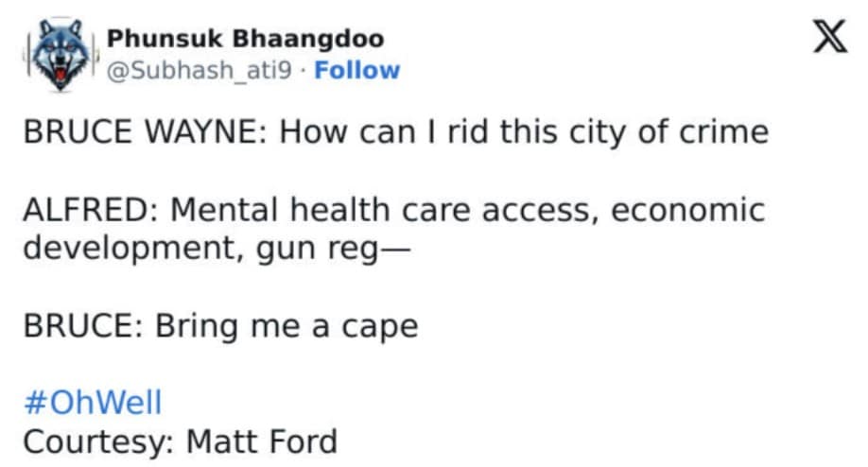Image resolution: width=868 pixels, height=467 pixels.
Task: Click the Phunsuk Bhaangdoo display name
Action: point(245,39)
